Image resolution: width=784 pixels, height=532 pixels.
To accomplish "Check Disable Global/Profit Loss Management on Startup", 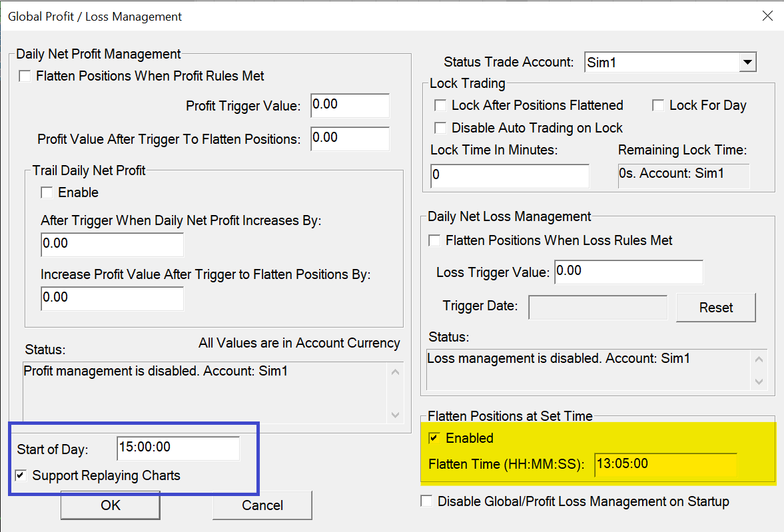I will (x=426, y=501).
